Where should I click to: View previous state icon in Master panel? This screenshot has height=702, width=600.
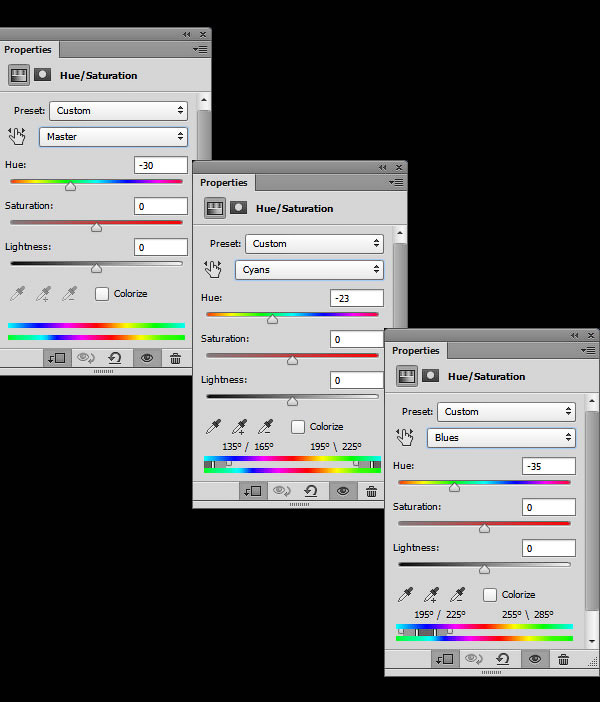(x=86, y=358)
